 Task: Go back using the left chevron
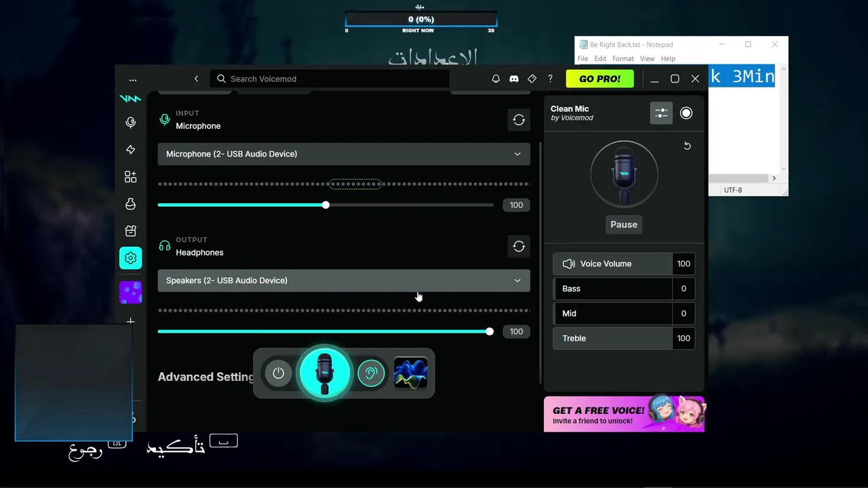pos(196,79)
